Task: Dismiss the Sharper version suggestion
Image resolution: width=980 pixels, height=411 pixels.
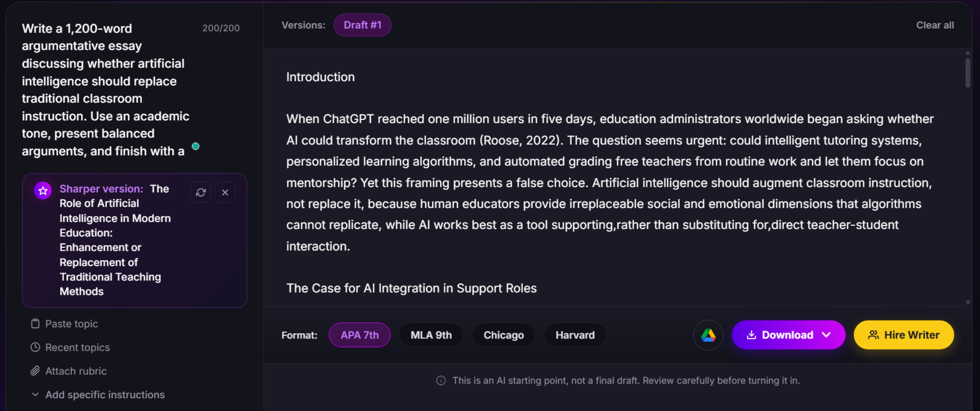Action: 225,192
